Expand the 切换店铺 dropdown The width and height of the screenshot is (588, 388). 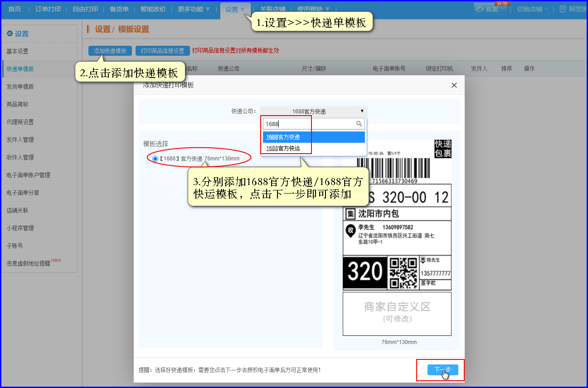533,9
